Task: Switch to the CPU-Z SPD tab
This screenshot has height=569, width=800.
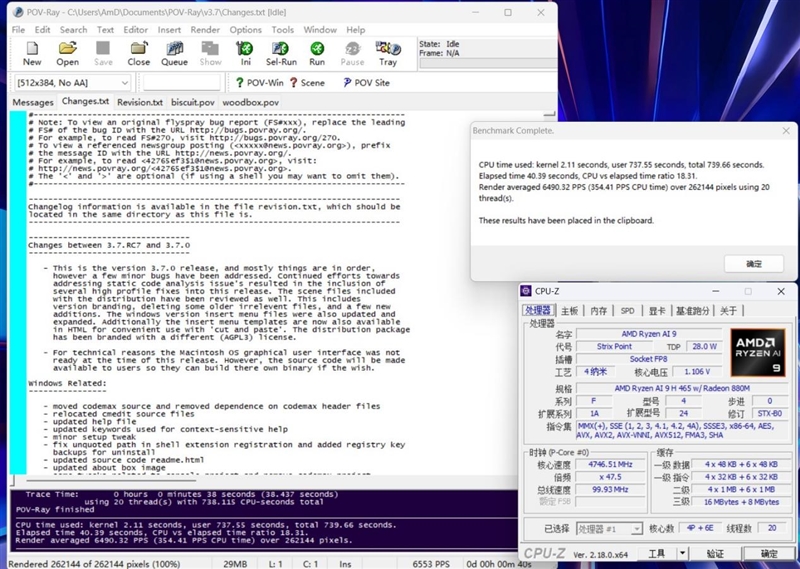Action: [628, 310]
